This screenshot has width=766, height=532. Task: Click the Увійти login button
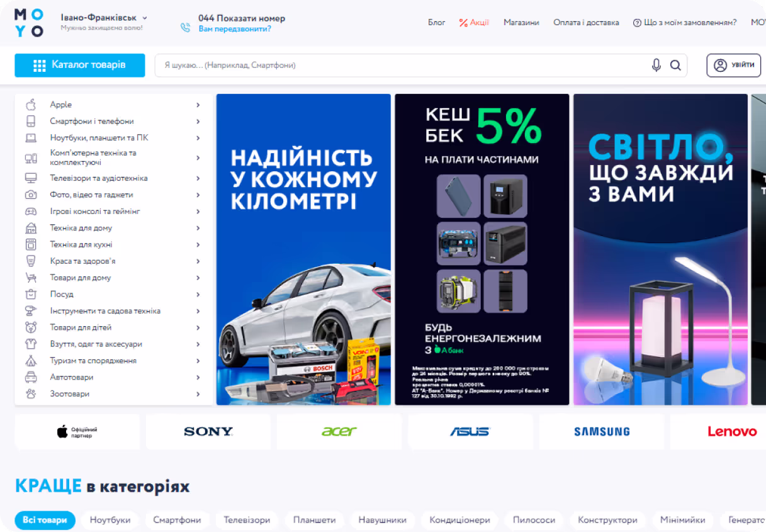tap(734, 65)
